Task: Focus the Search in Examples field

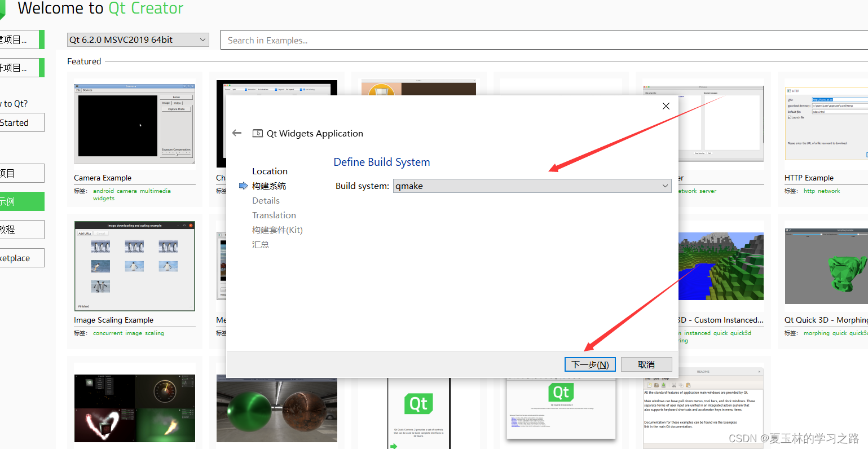Action: (x=544, y=40)
